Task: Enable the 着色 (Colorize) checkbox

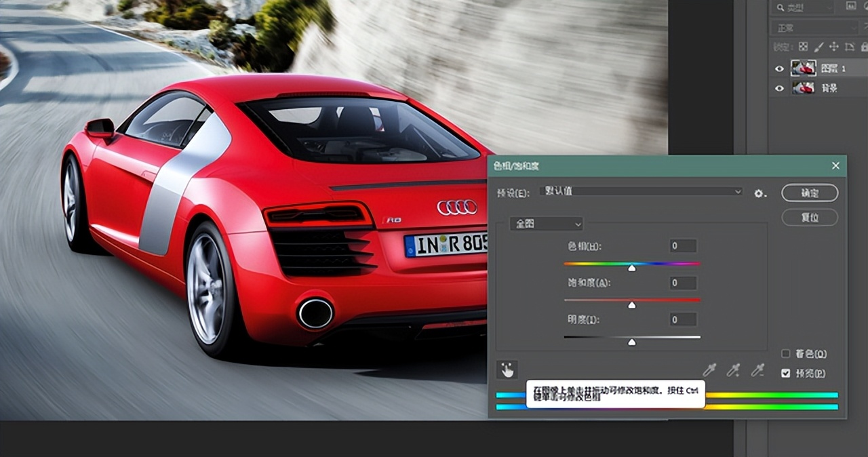Action: 786,353
